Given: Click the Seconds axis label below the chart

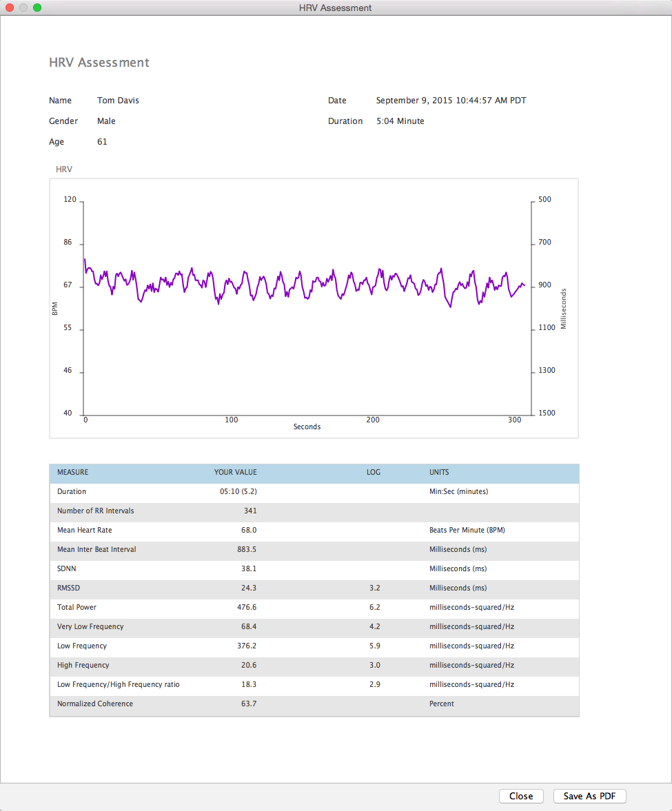Looking at the screenshot, I should coord(307,426).
